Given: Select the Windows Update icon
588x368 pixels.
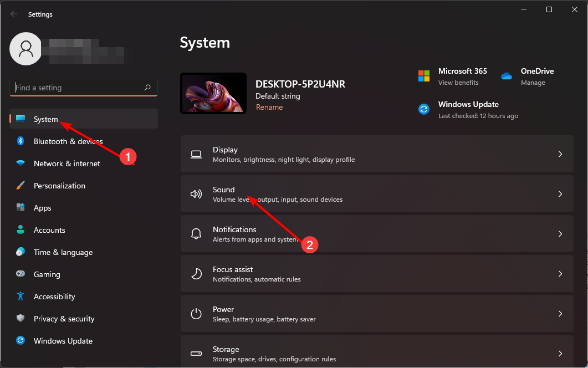Looking at the screenshot, I should pos(20,340).
